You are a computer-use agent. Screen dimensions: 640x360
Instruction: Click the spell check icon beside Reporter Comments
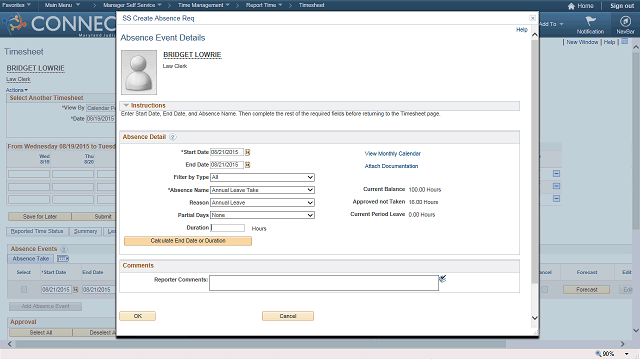(x=442, y=278)
